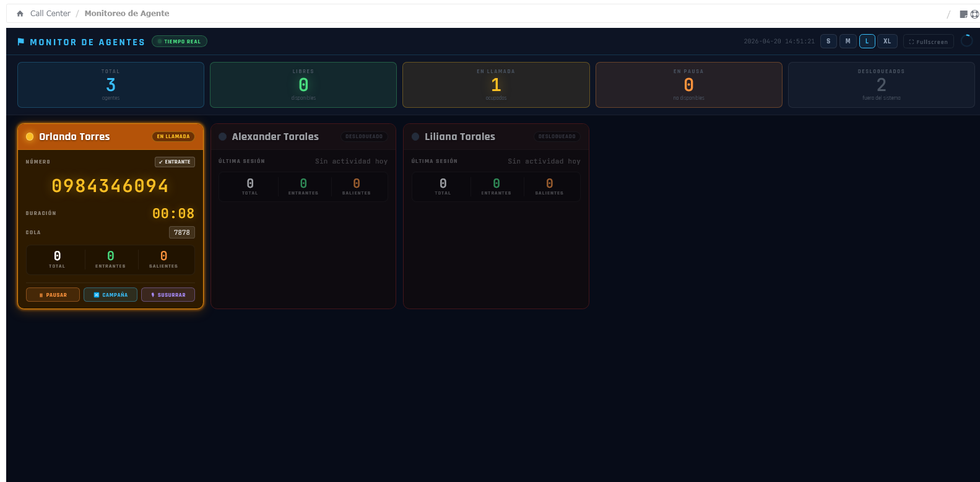Click the home icon in breadcrumb
980x482 pixels.
click(20, 14)
